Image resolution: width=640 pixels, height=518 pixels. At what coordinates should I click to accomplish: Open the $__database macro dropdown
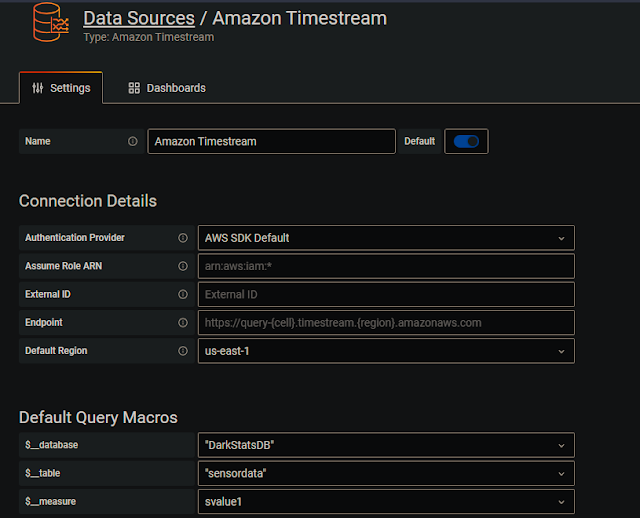click(x=386, y=445)
